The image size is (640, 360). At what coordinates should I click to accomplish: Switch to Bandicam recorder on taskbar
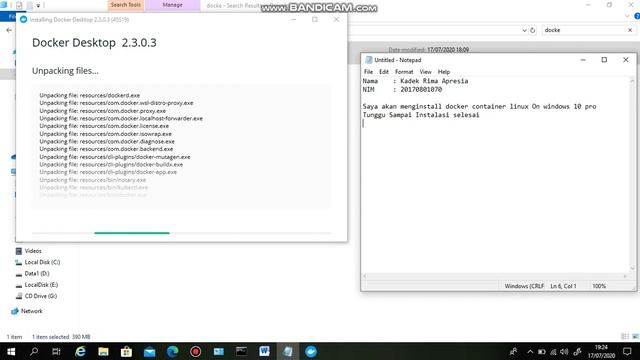pos(196,351)
